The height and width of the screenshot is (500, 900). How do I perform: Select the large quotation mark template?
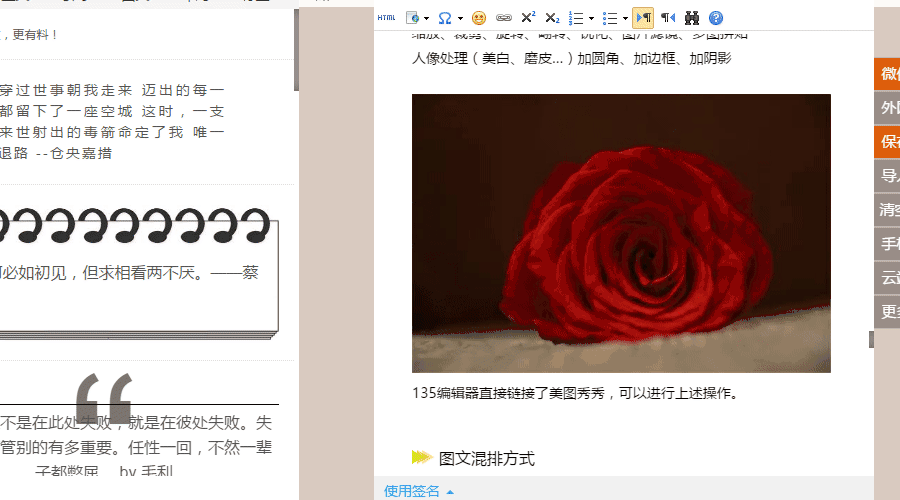point(138,425)
